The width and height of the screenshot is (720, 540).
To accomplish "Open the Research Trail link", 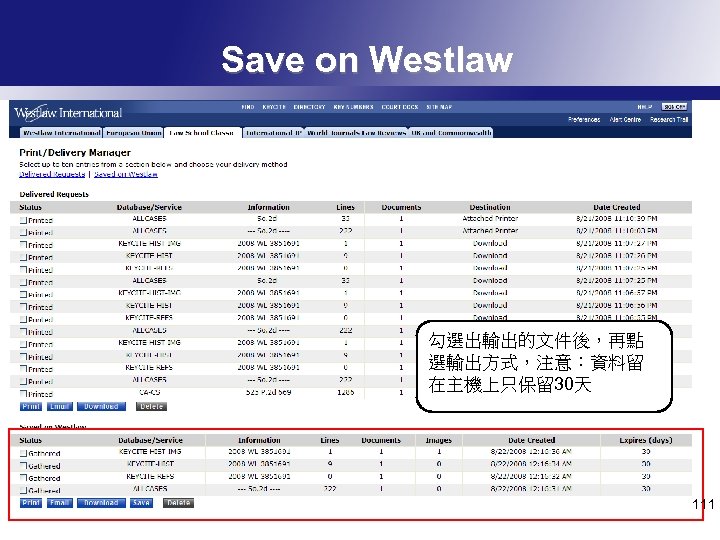I will 669,119.
